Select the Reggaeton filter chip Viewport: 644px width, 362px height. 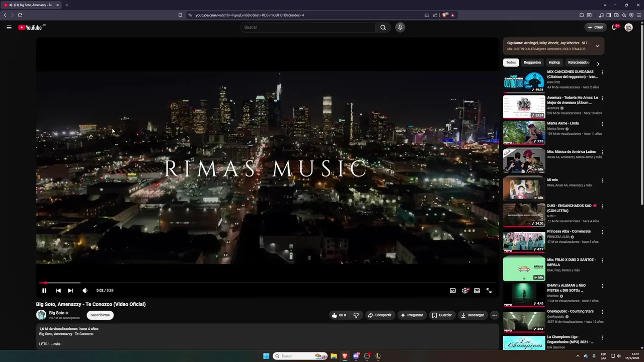[532, 62]
